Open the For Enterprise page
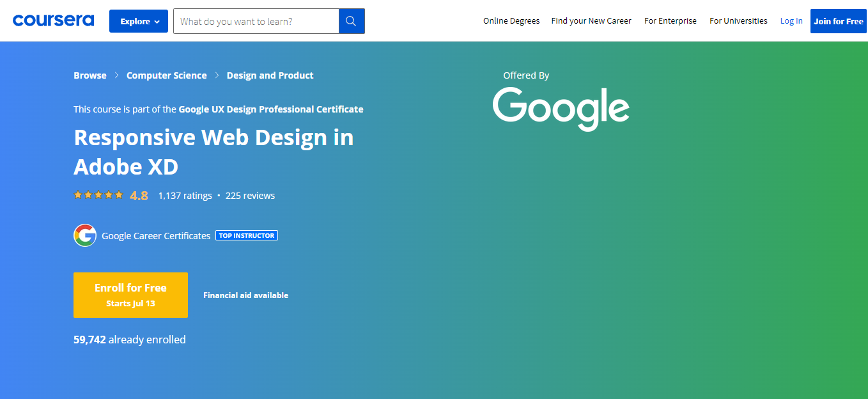Image resolution: width=868 pixels, height=399 pixels. click(x=670, y=20)
